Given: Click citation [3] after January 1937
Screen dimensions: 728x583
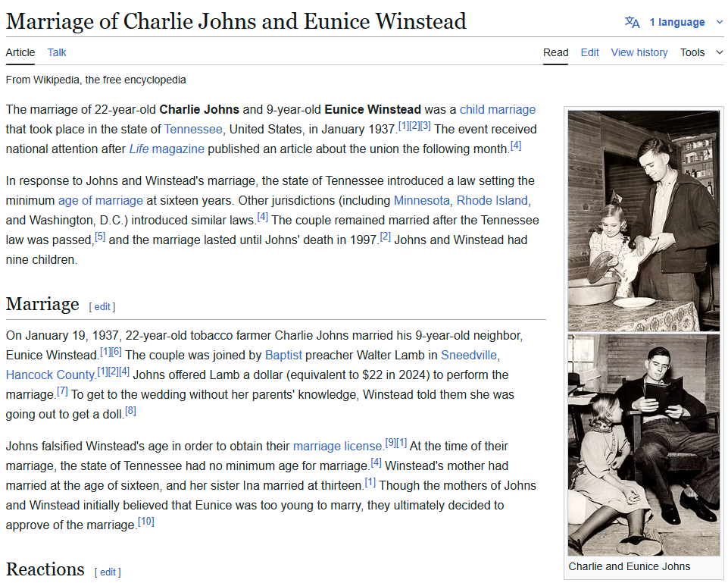Looking at the screenshot, I should tap(425, 125).
